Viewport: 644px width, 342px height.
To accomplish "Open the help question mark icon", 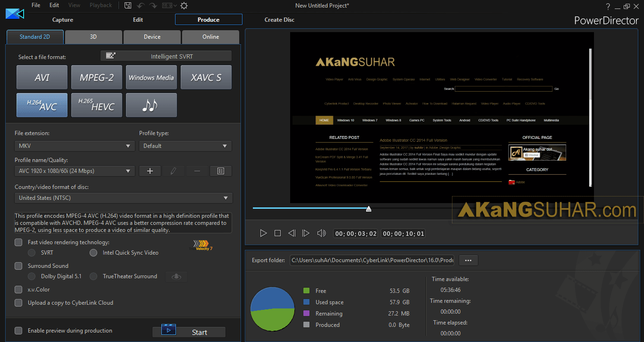I will click(x=608, y=6).
